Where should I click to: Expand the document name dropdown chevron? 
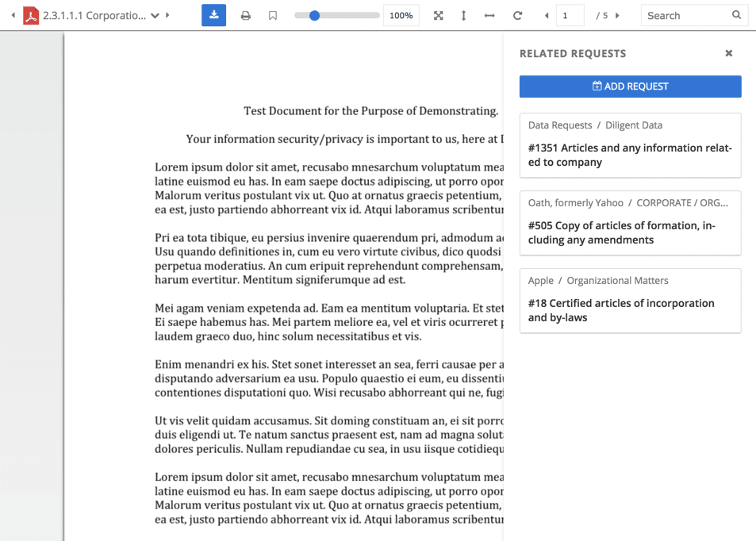click(x=155, y=16)
